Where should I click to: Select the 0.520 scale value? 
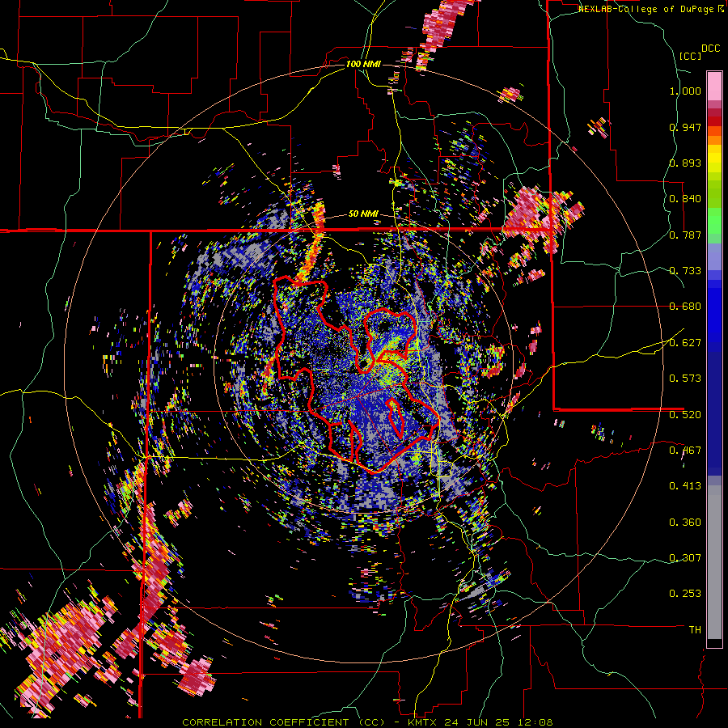point(685,415)
